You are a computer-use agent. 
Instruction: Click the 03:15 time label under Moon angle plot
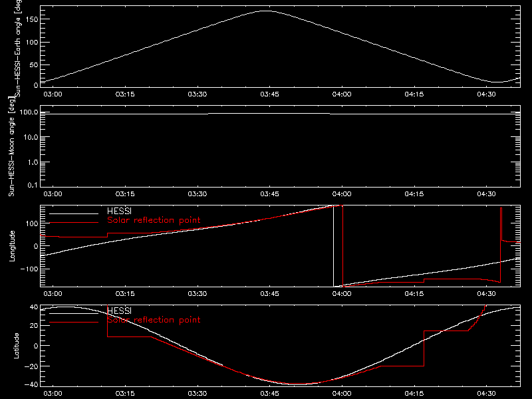pos(125,194)
